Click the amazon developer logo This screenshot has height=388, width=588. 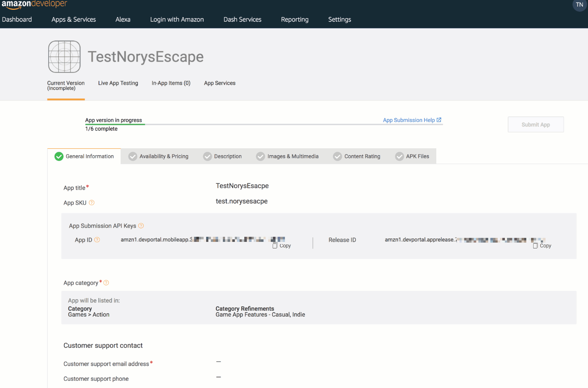tap(34, 4)
